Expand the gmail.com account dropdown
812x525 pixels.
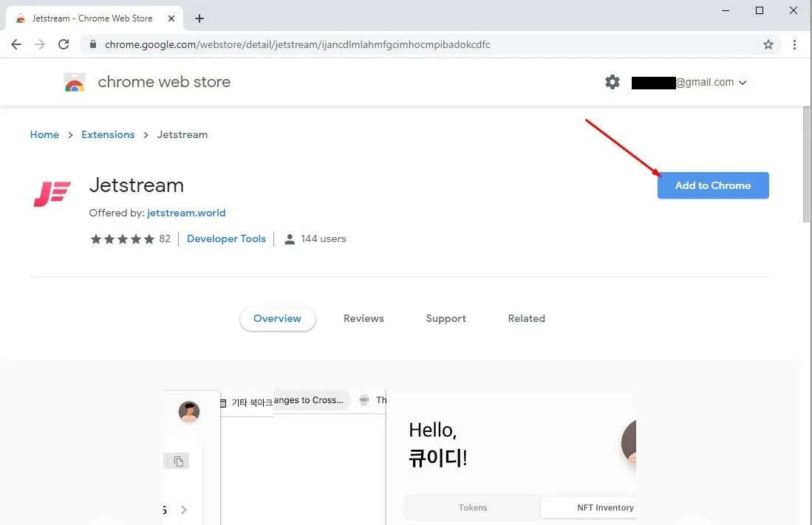pos(743,83)
